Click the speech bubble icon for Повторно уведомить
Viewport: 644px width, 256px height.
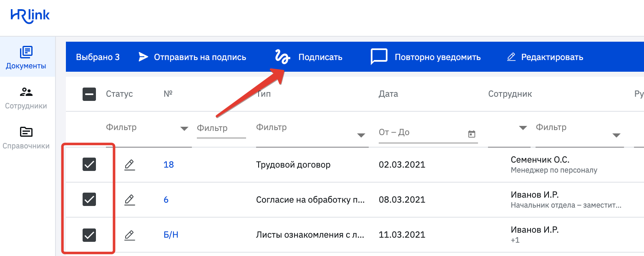pos(378,57)
